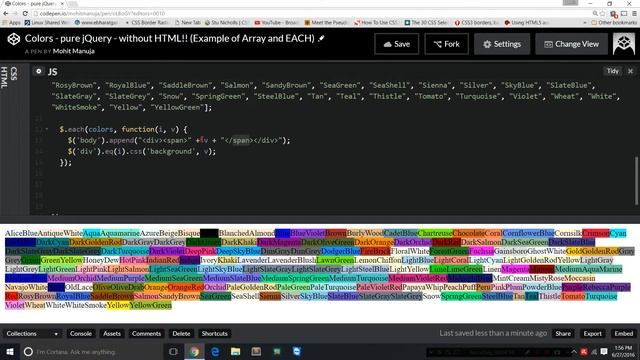This screenshot has height=360, width=640.
Task: Click the SpringGreen color swatch
Action: [462, 296]
